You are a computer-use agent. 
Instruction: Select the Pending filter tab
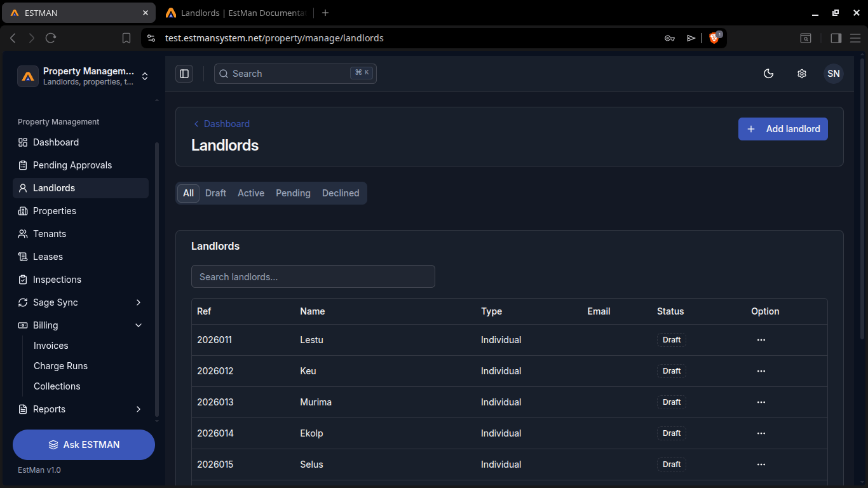coord(293,193)
